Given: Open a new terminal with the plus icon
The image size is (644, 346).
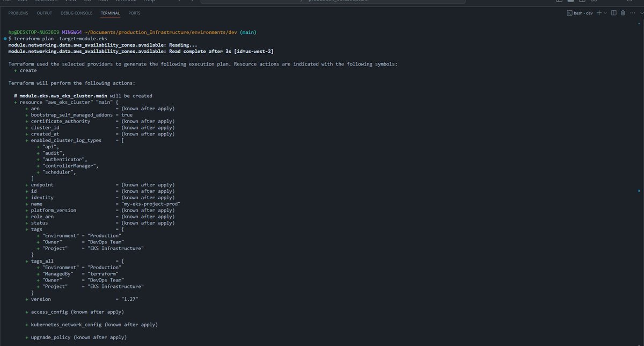Looking at the screenshot, I should 599,13.
